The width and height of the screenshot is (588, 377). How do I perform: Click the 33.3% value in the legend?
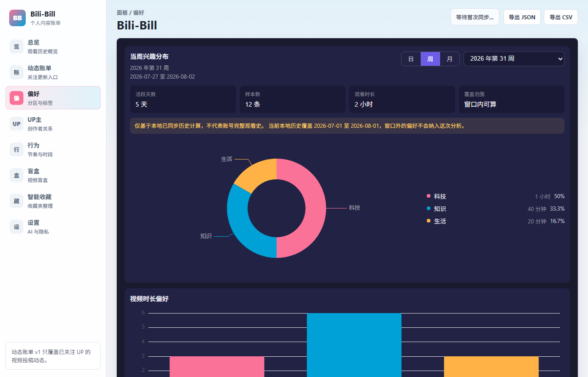pyautogui.click(x=557, y=209)
